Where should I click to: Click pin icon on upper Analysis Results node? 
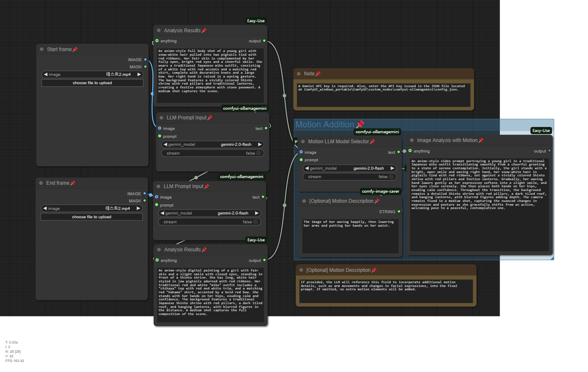204,31
